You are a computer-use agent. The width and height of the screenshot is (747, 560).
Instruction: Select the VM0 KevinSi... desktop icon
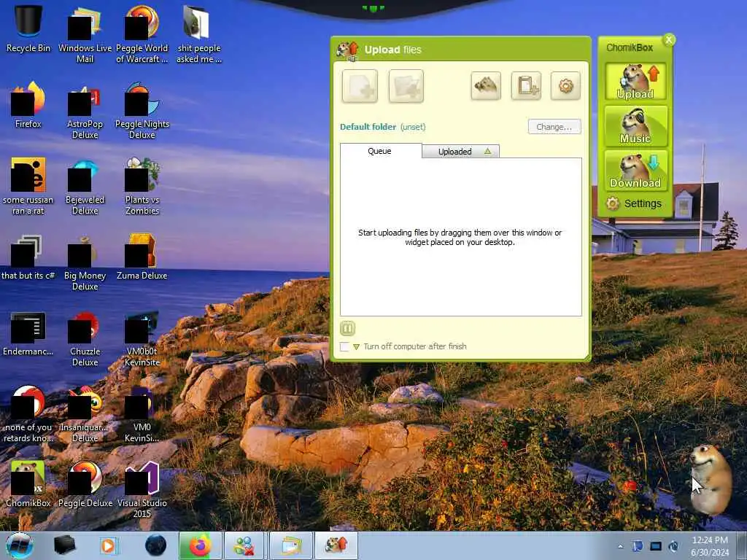pyautogui.click(x=142, y=413)
